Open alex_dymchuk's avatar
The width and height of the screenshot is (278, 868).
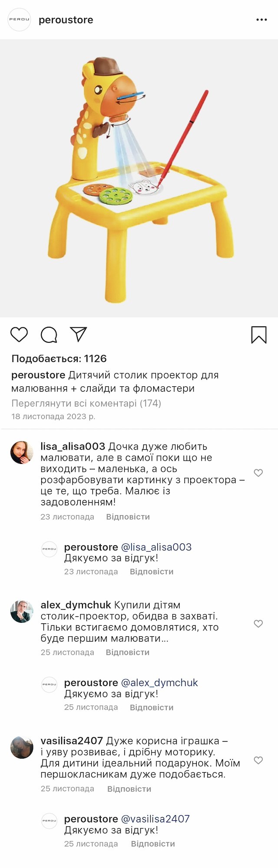[x=22, y=611]
